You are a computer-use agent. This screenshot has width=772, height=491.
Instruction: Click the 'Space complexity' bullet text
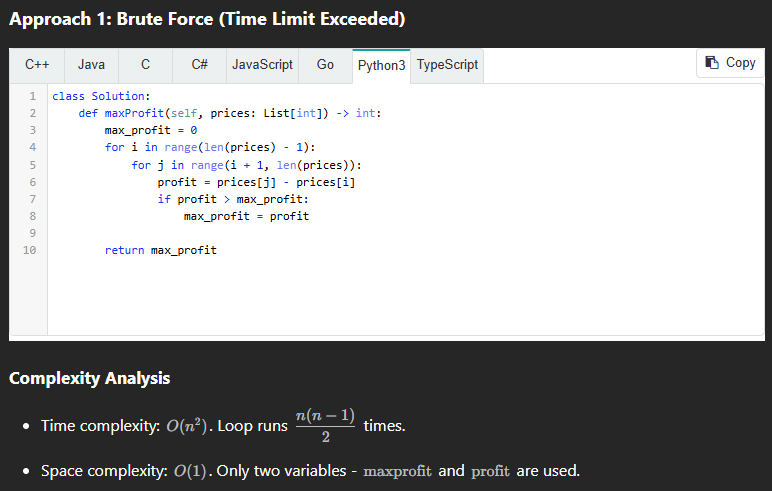click(310, 471)
